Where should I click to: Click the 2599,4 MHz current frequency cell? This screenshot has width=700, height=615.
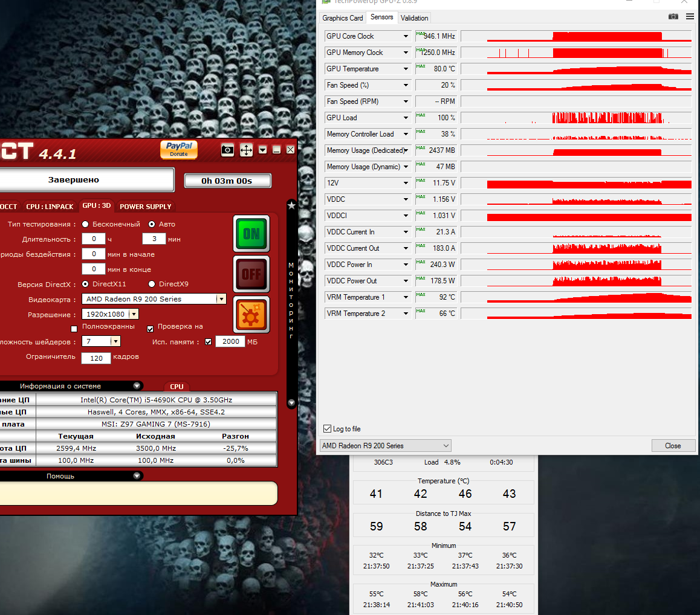[x=76, y=448]
